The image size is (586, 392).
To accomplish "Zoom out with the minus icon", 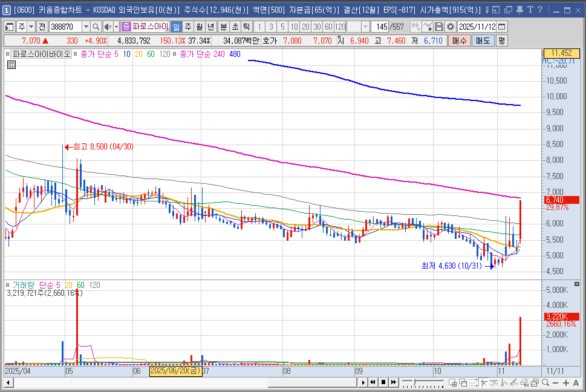I will pos(555,383).
